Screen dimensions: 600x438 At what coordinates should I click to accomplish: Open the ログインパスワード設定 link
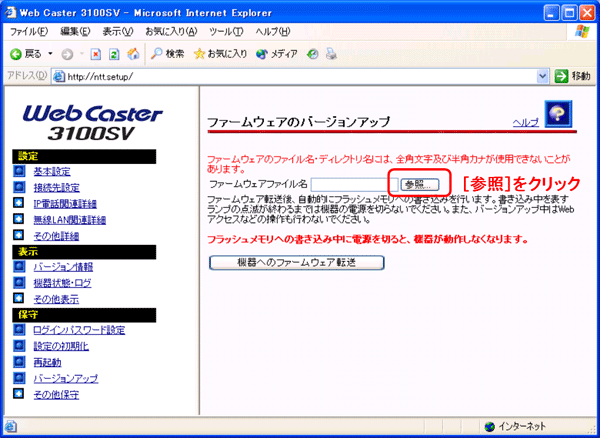click(79, 330)
